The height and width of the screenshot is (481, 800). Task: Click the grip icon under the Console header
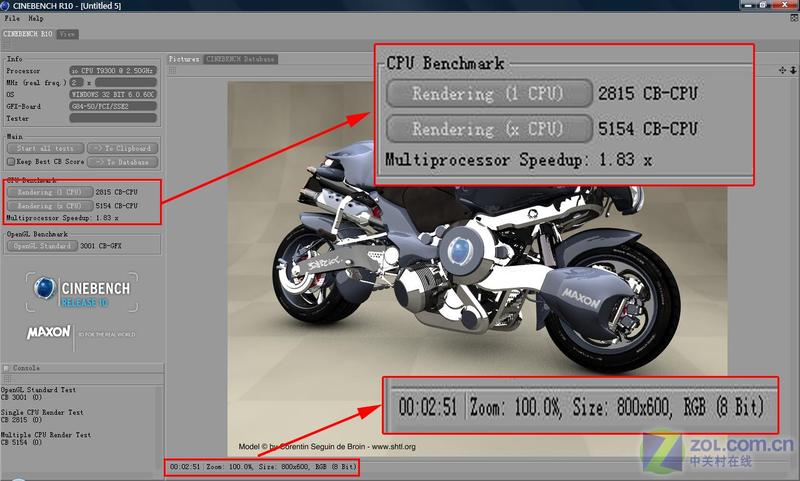click(x=7, y=378)
